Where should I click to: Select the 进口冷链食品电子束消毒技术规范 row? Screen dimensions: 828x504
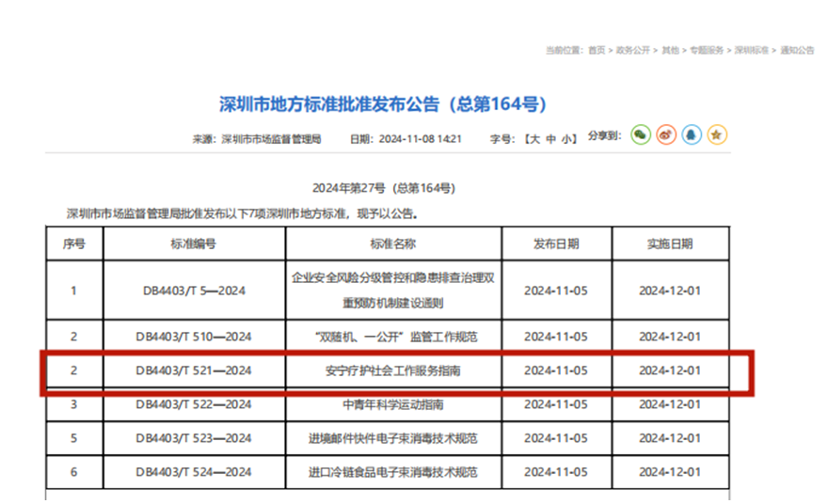[x=392, y=472]
